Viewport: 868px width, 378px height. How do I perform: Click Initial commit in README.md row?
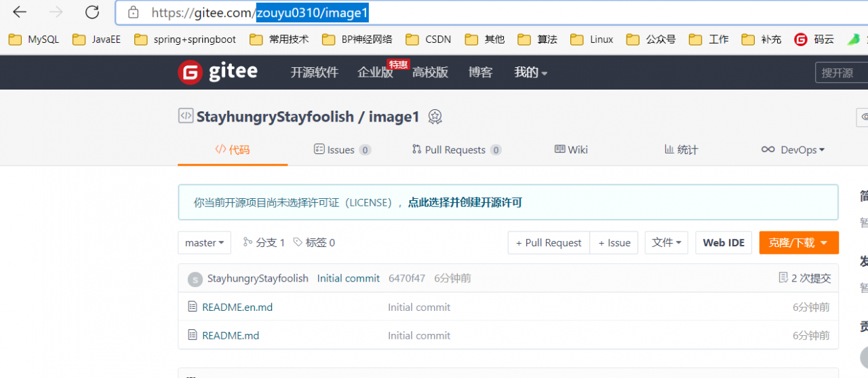tap(419, 335)
